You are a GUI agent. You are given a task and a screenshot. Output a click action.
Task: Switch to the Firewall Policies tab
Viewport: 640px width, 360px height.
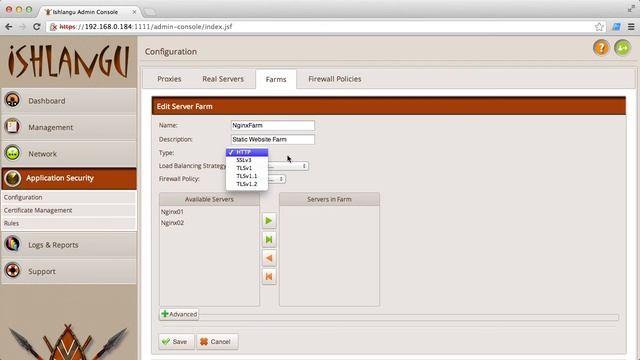point(335,79)
